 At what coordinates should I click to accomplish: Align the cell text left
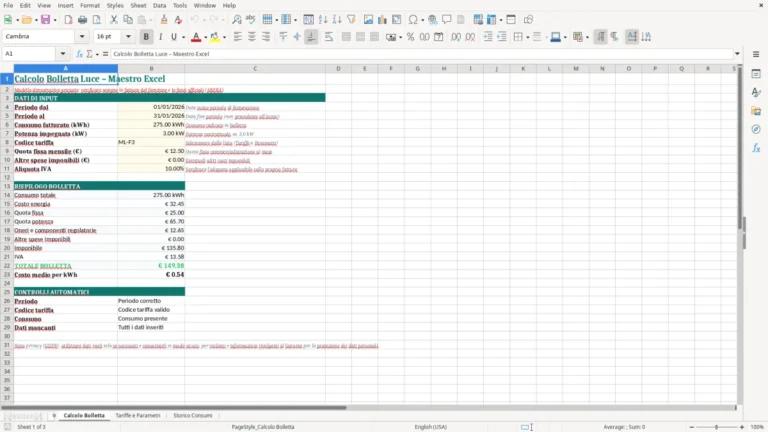pyautogui.click(x=238, y=37)
